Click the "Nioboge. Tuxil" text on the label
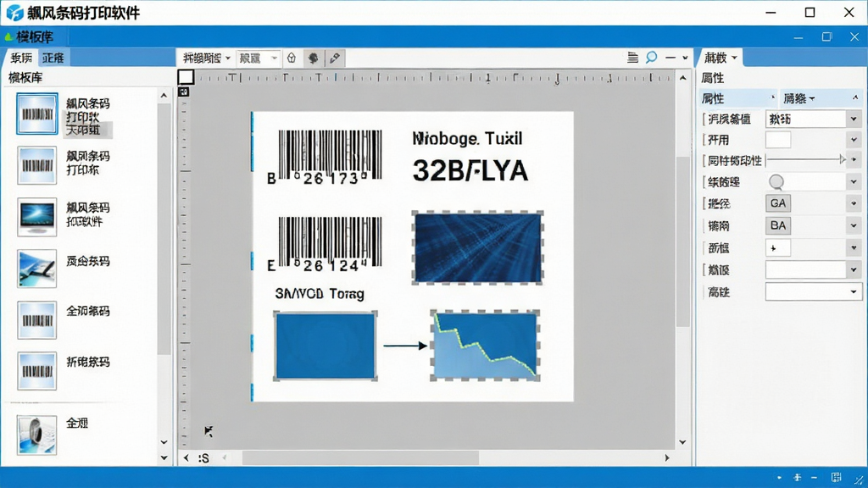868x488 pixels. tap(468, 138)
